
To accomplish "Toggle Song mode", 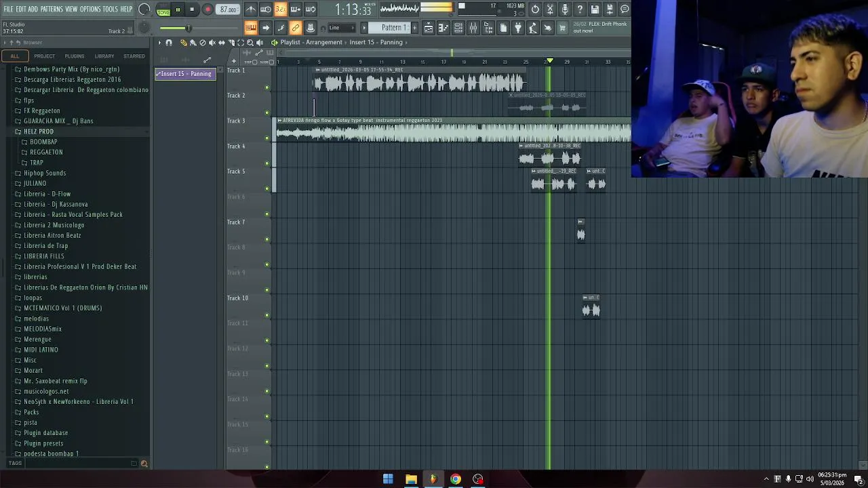I will 163,12.
